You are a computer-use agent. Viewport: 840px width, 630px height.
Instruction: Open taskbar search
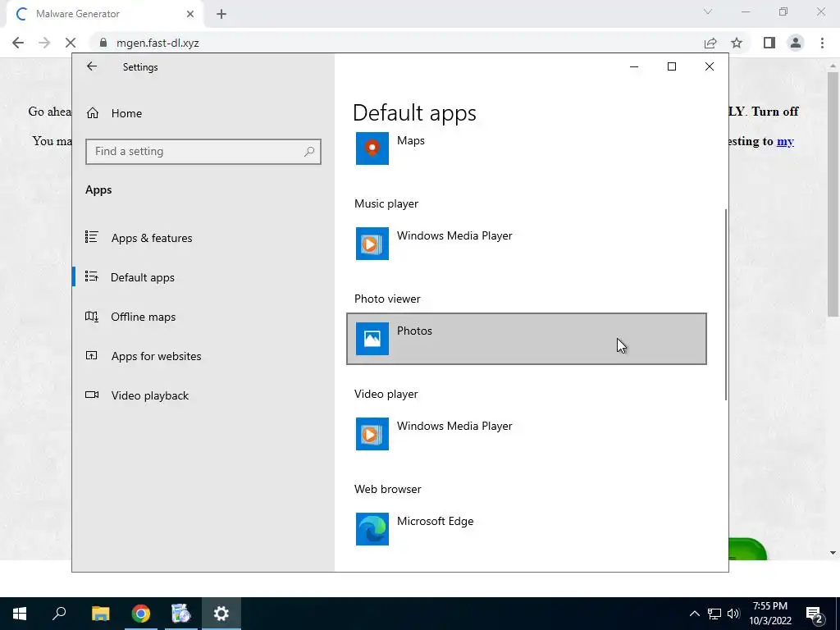click(x=59, y=614)
